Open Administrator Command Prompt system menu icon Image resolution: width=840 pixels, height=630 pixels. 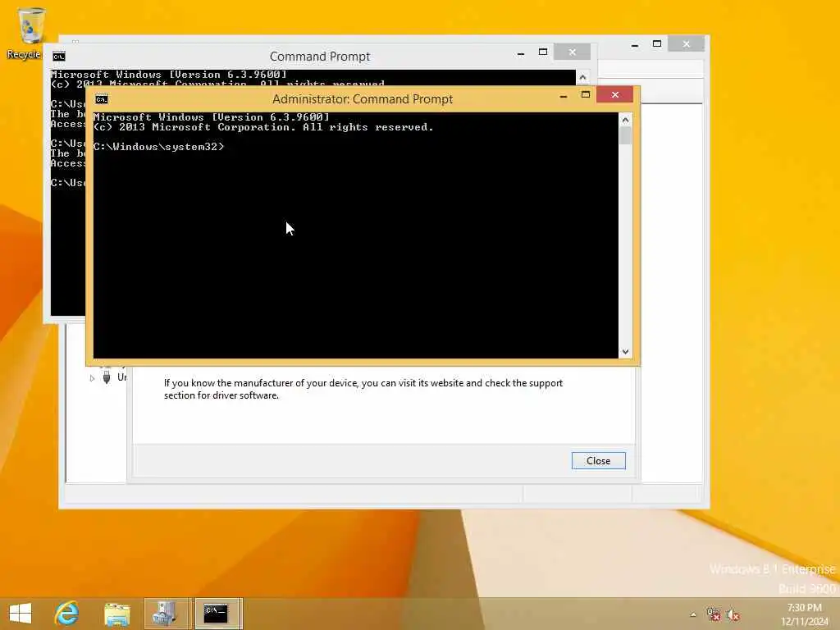click(101, 99)
